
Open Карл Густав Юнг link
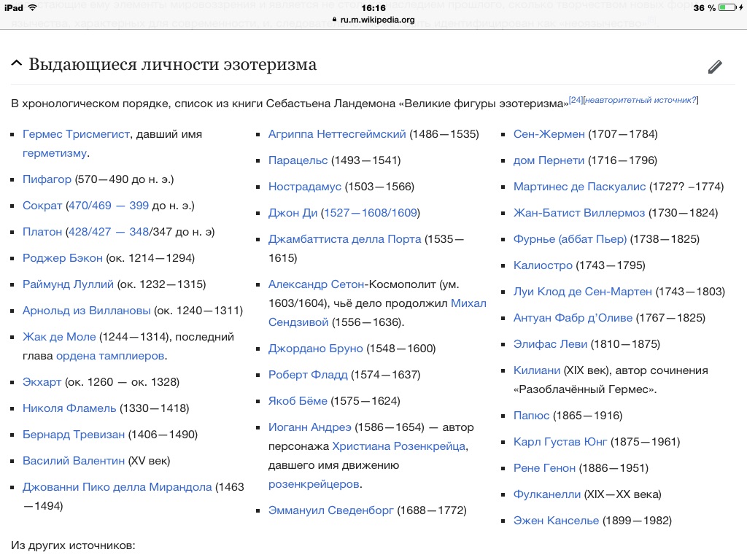pos(560,441)
